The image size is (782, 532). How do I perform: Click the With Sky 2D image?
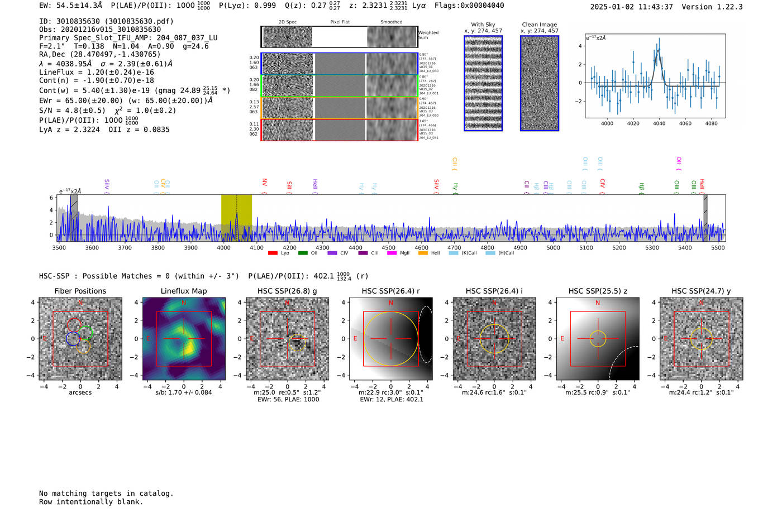[x=483, y=83]
